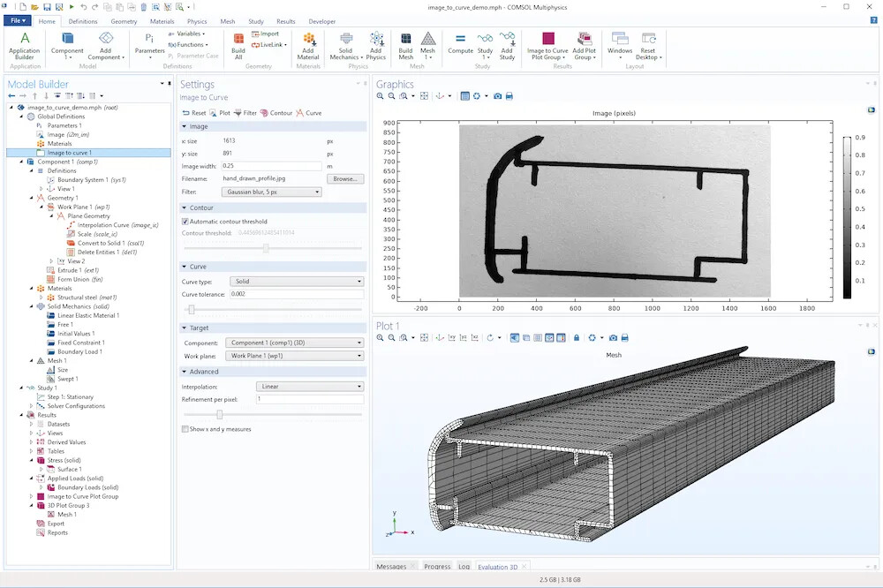Screen dimensions: 883x588
Task: Switch to the Geometry ribbon tab
Action: point(124,21)
